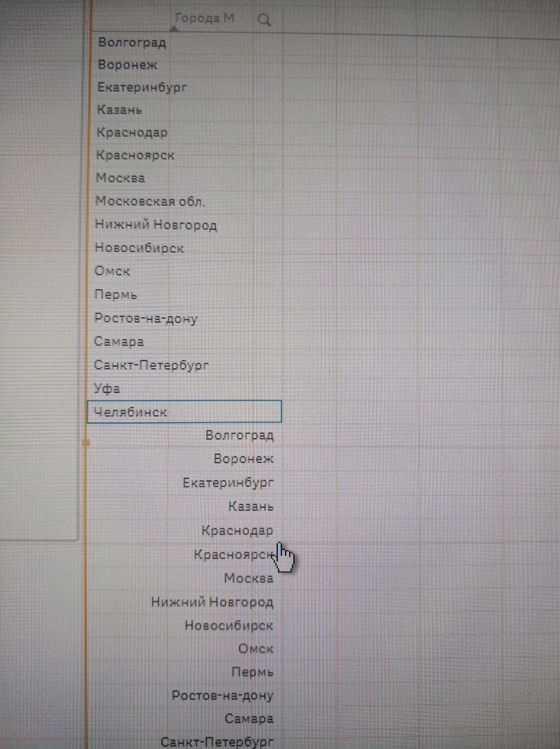
Task: Select left-aligned Воронеж in upper list
Action: coord(128,65)
